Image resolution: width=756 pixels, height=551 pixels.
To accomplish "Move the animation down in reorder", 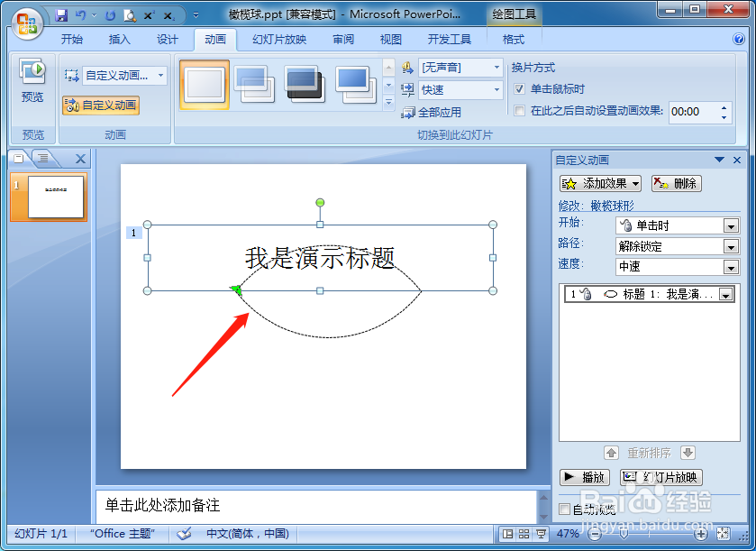I will 688,453.
